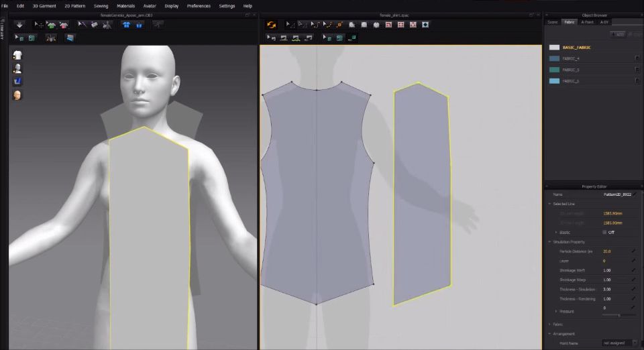The height and width of the screenshot is (350, 644).
Task: Toggle the garment display shirt icon
Action: click(x=17, y=55)
